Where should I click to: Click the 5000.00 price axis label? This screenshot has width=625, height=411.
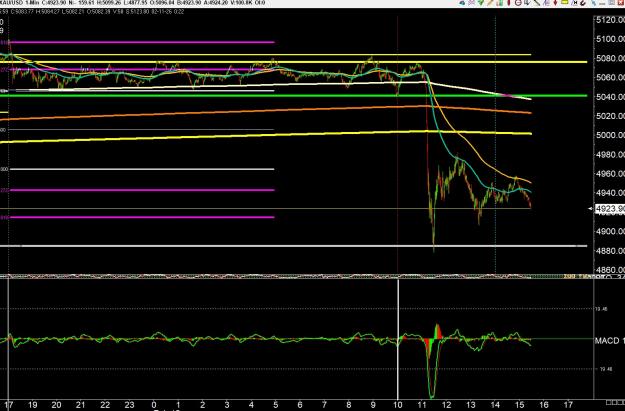(610, 135)
